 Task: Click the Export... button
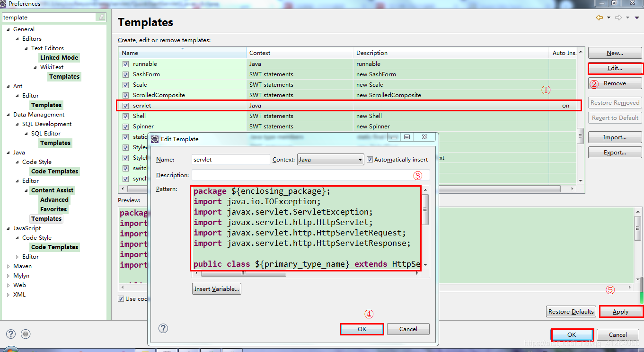point(615,153)
